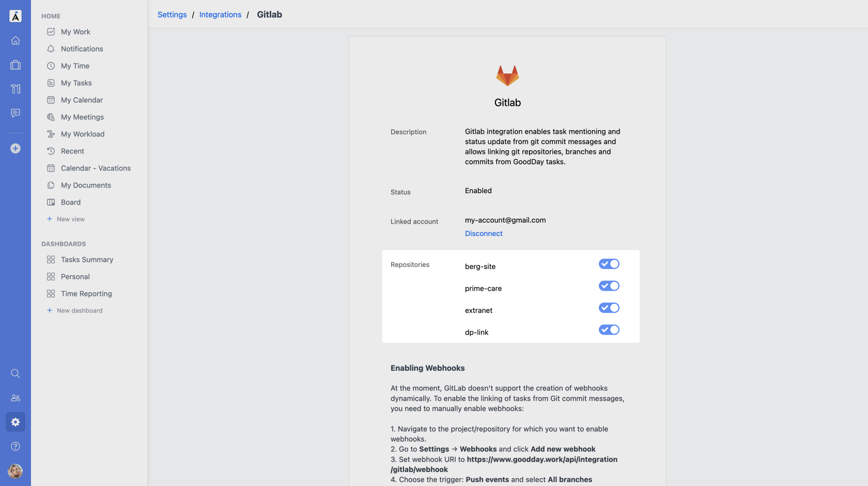Click the Notifications bell icon
This screenshot has width=868, height=486.
click(51, 49)
